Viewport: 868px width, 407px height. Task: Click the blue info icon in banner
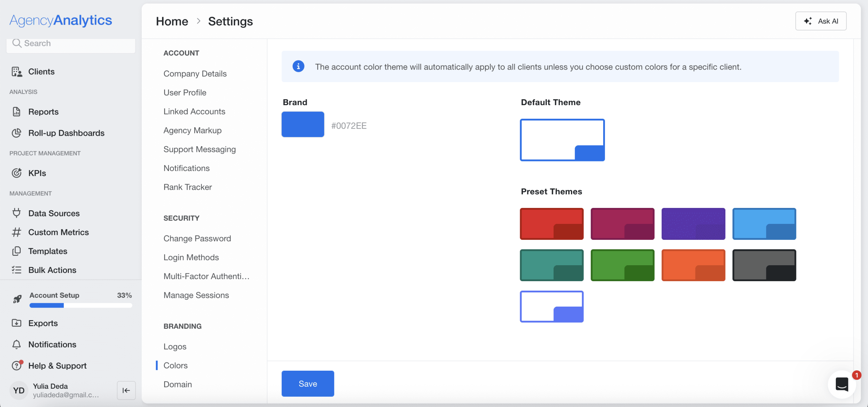298,66
